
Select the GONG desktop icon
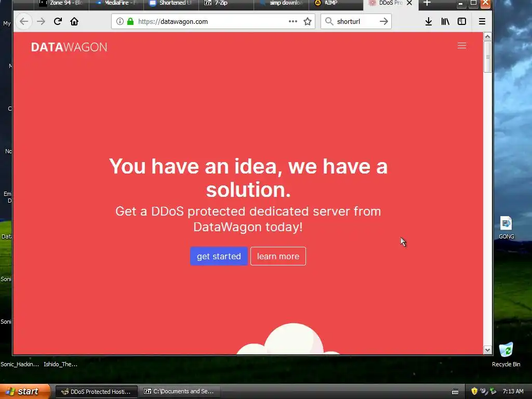pos(506,228)
